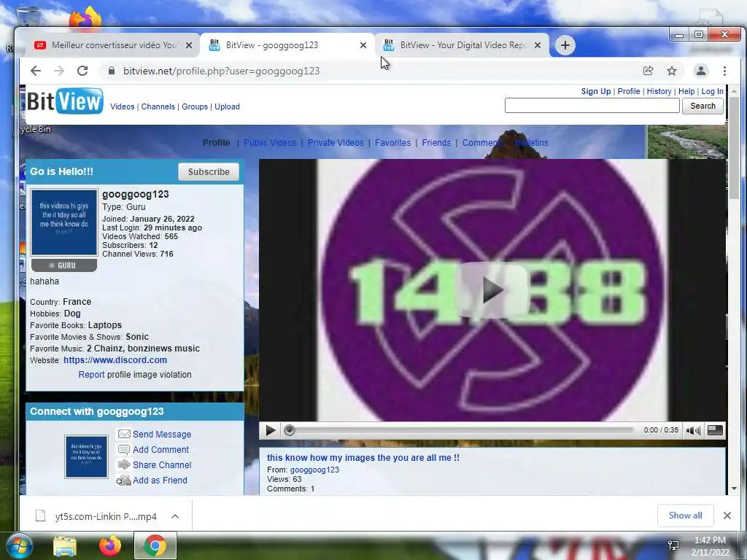This screenshot has width=747, height=560.
Task: Click the address bar URL
Action: coord(221,71)
